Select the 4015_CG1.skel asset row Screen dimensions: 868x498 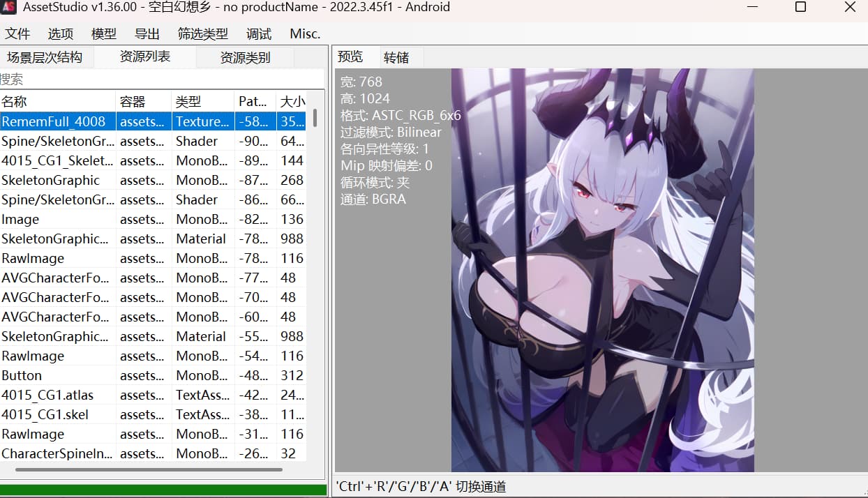tap(154, 414)
